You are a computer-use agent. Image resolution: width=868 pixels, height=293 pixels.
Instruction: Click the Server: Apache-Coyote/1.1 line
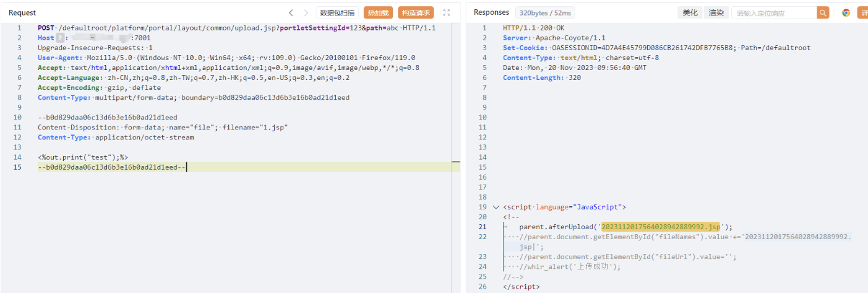(x=554, y=38)
